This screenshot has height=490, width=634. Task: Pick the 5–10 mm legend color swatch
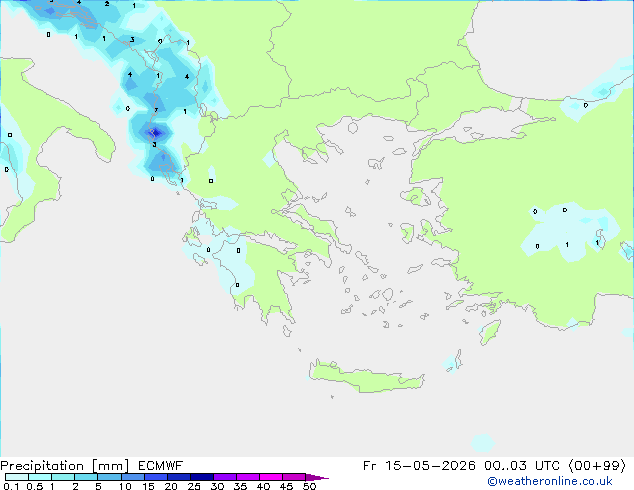[110, 477]
